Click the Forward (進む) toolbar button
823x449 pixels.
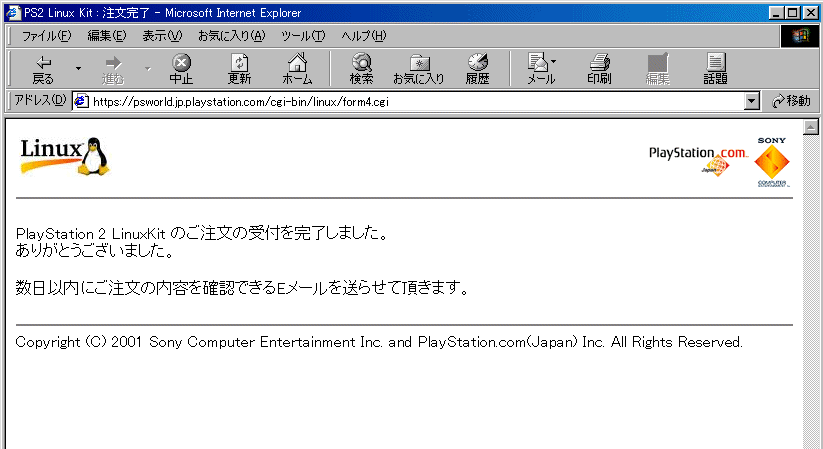(113, 69)
